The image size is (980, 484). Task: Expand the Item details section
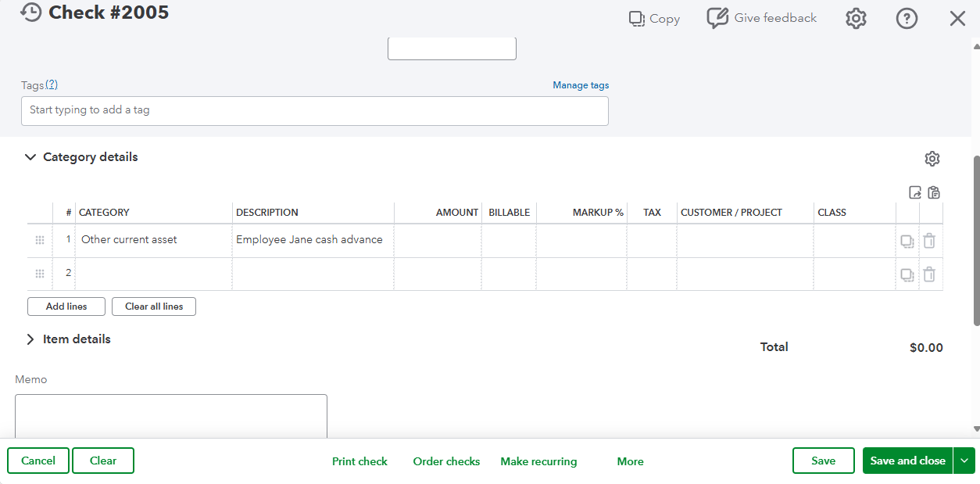[x=30, y=339]
